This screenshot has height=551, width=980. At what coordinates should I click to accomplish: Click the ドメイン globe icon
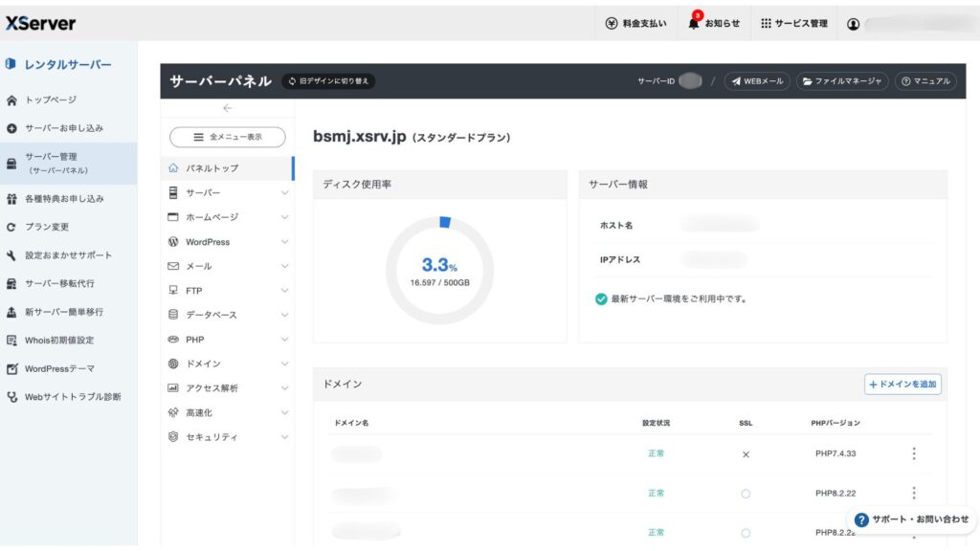point(173,364)
